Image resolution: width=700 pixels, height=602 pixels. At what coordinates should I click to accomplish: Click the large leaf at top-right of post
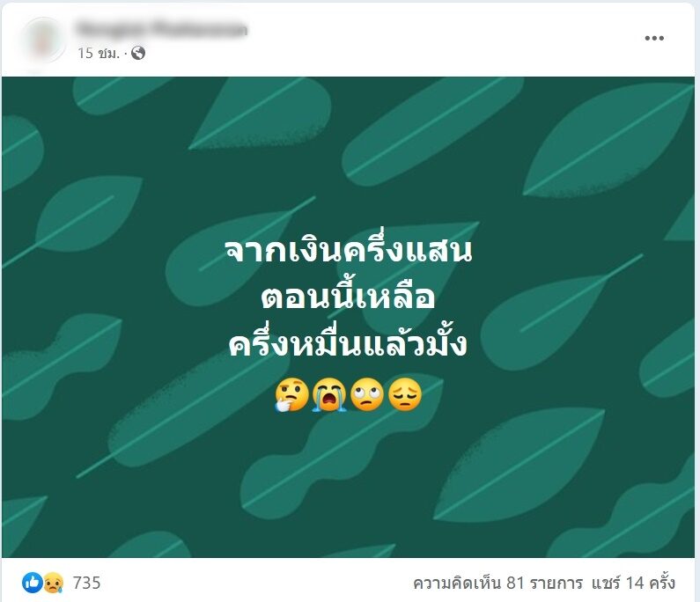608,139
